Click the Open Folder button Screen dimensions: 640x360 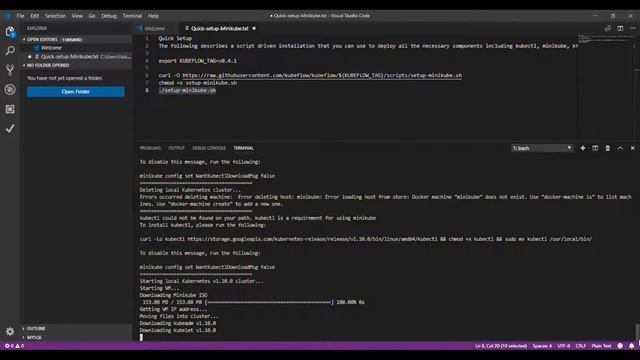pyautogui.click(x=76, y=92)
